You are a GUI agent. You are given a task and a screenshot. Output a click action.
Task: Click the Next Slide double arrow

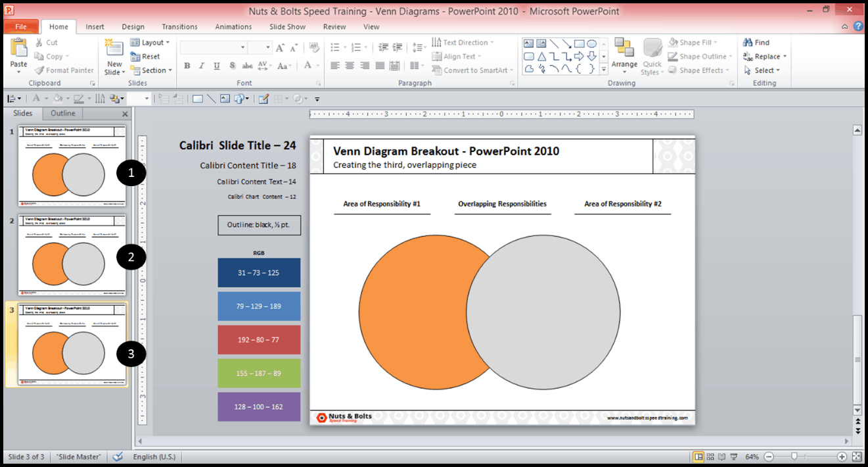857,431
